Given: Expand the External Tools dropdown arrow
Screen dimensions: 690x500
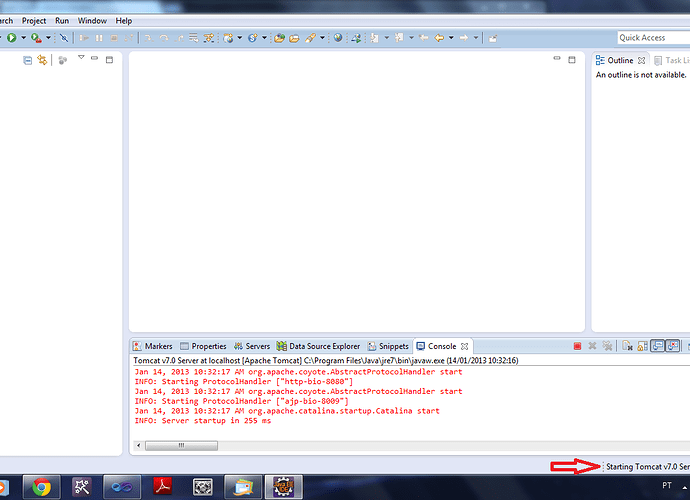Looking at the screenshot, I should (x=48, y=38).
